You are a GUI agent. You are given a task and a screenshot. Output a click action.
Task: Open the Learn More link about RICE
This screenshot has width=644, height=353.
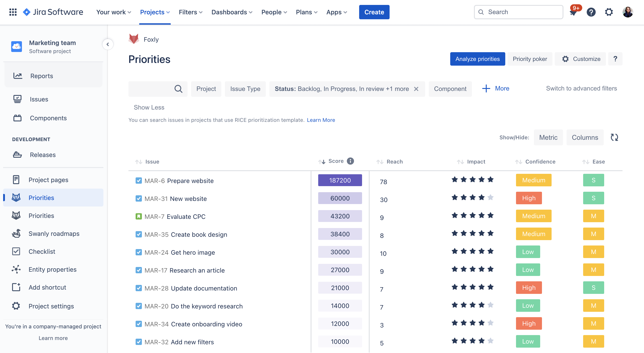[x=321, y=120]
